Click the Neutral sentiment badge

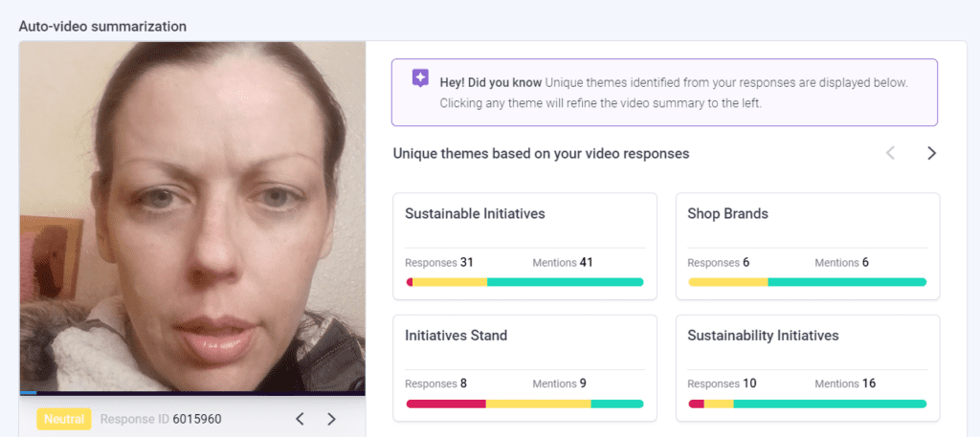(64, 419)
